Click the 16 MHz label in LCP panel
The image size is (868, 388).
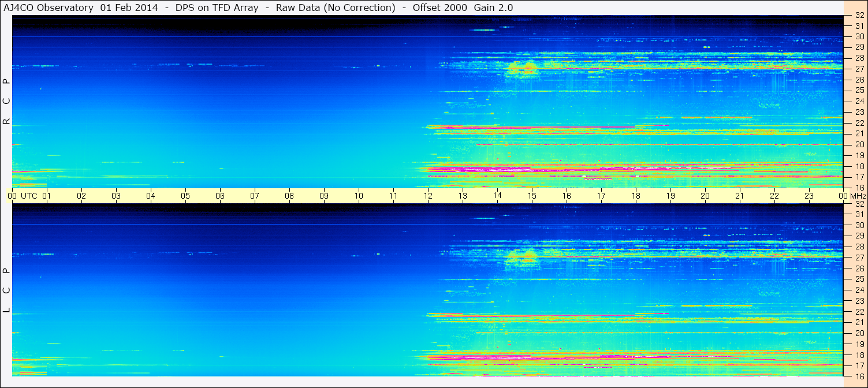pos(859,376)
